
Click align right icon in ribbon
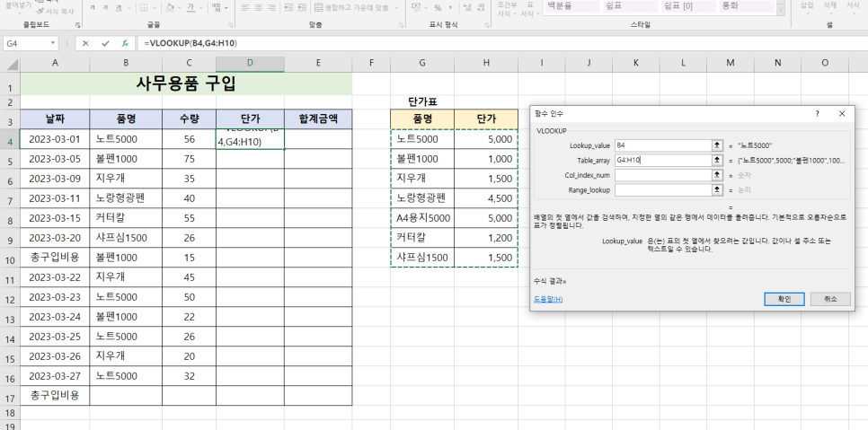click(271, 8)
